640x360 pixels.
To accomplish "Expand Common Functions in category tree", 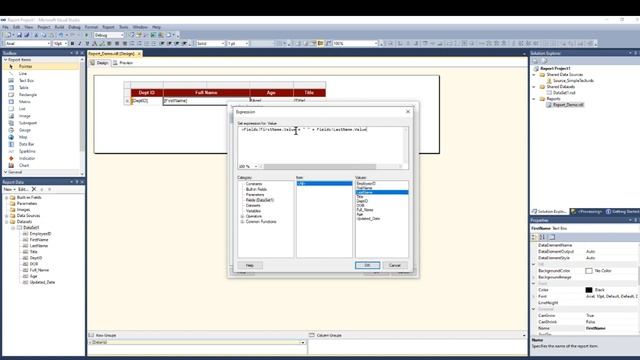I will pyautogui.click(x=242, y=222).
